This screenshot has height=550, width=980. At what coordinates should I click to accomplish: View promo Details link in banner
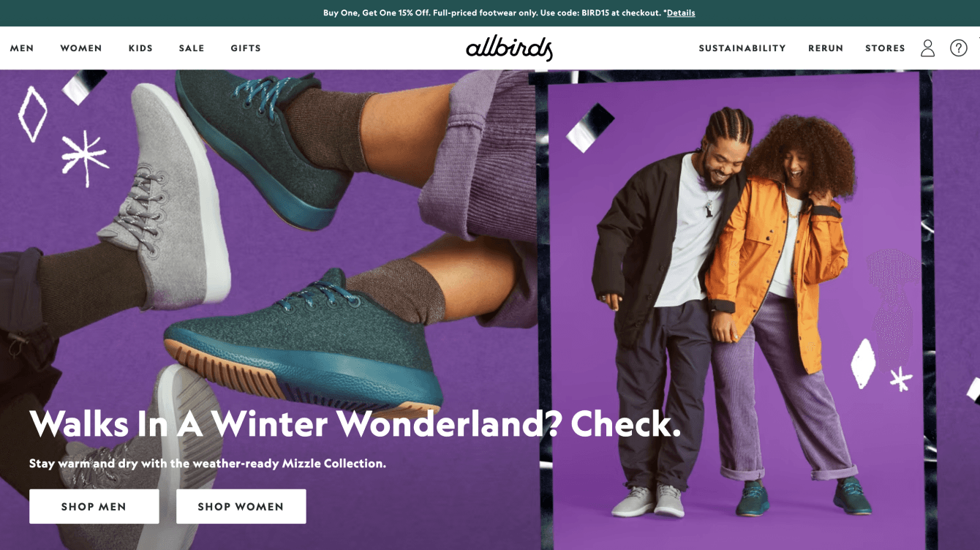point(681,13)
